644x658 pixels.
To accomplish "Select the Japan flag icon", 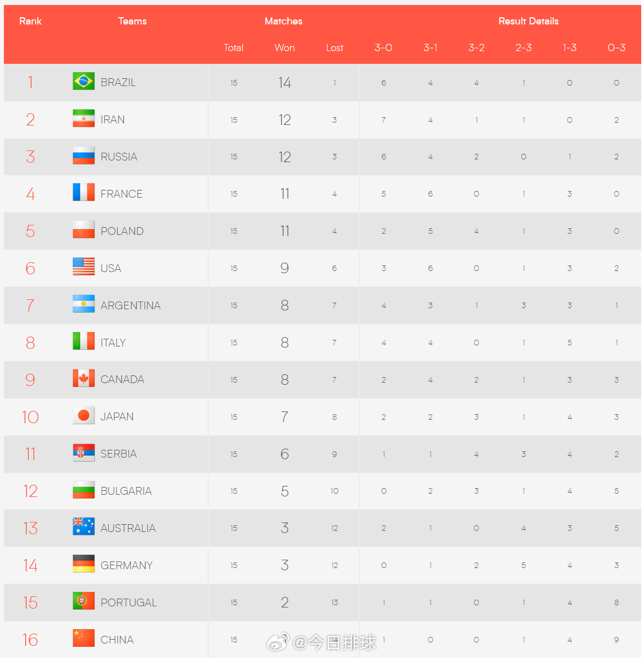I will tap(83, 416).
